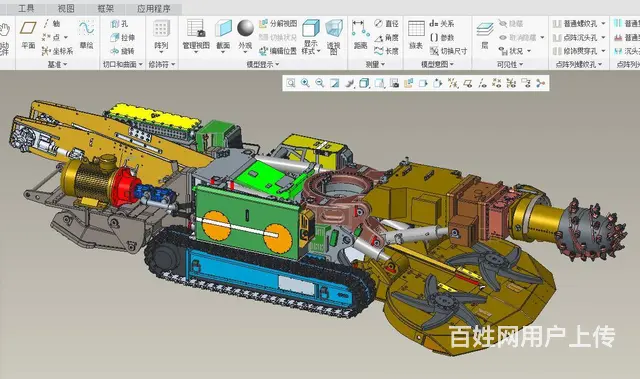Click the zoom out magnifier icon

click(x=320, y=83)
